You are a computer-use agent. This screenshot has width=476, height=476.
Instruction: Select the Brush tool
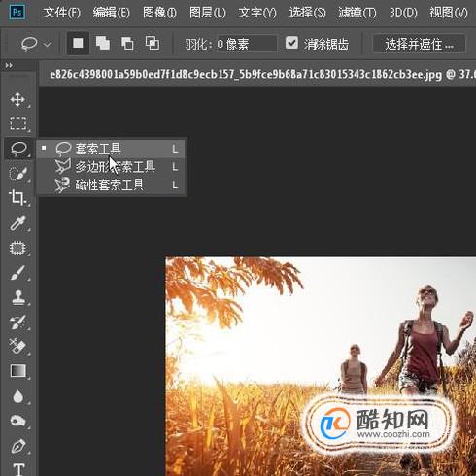pyautogui.click(x=17, y=273)
